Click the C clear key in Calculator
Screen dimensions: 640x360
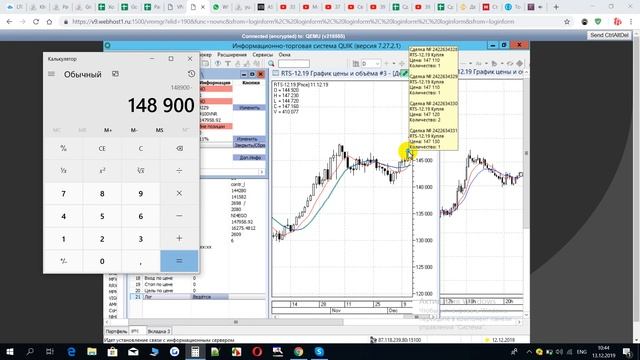(140, 149)
